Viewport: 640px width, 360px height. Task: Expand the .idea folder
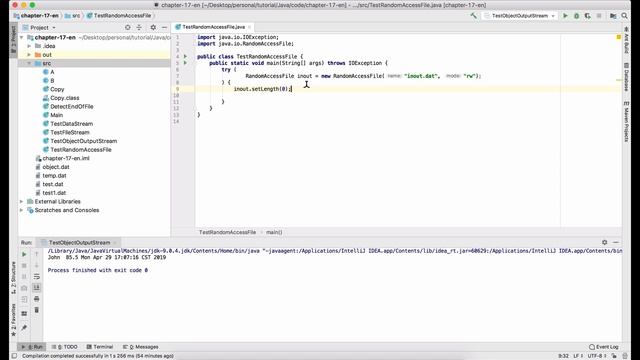(x=29, y=46)
